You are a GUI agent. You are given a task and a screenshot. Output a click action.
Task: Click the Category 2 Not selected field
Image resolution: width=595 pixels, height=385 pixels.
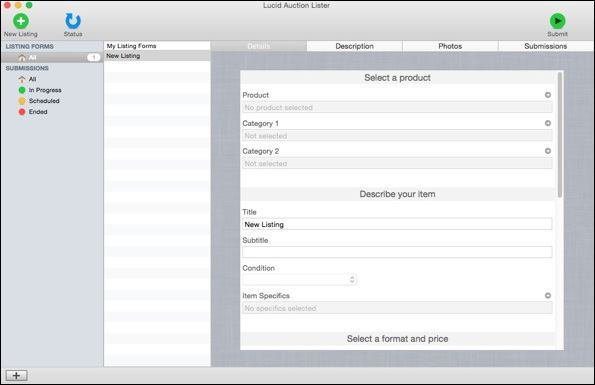[x=397, y=163]
